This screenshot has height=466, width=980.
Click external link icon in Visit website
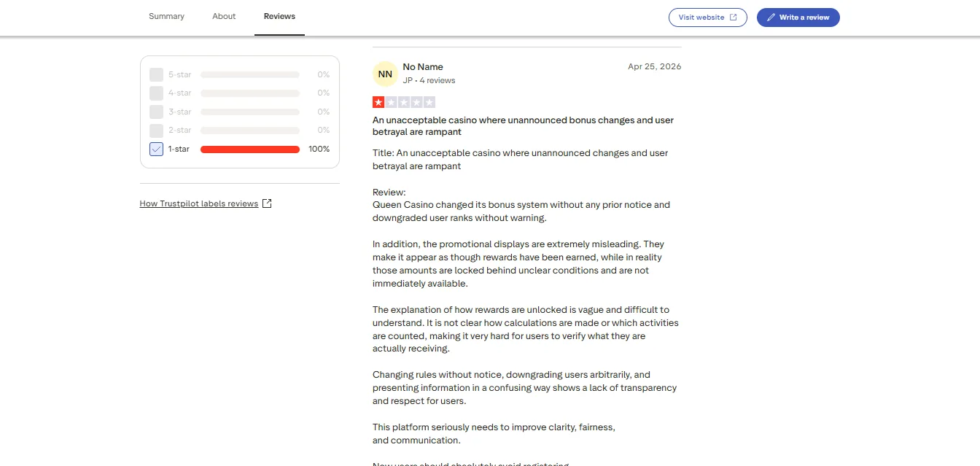point(734,18)
